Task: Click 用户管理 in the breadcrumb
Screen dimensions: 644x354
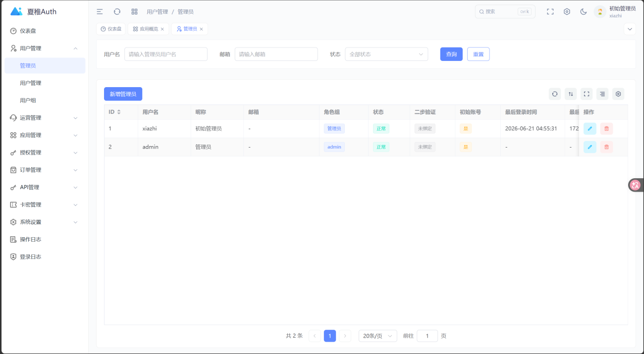Action: click(157, 11)
